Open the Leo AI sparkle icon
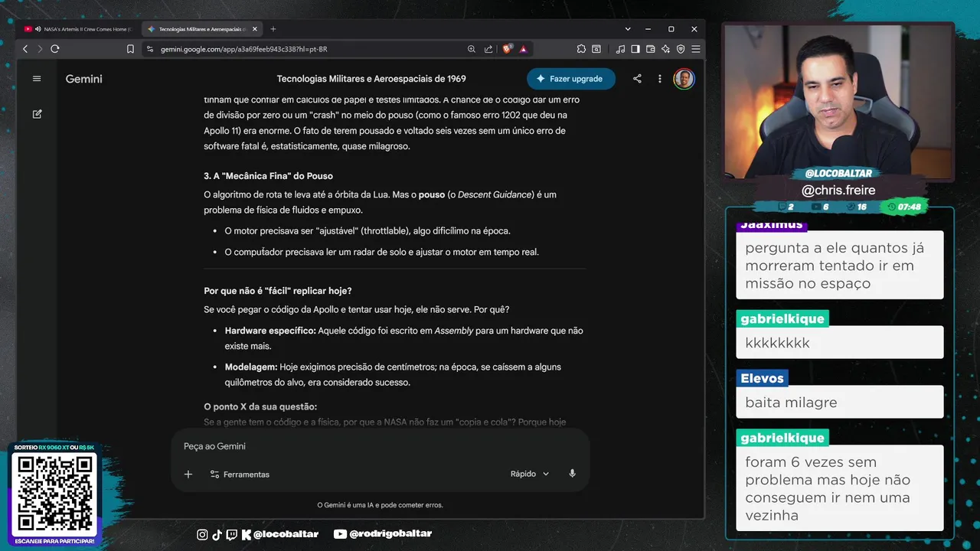 point(665,49)
